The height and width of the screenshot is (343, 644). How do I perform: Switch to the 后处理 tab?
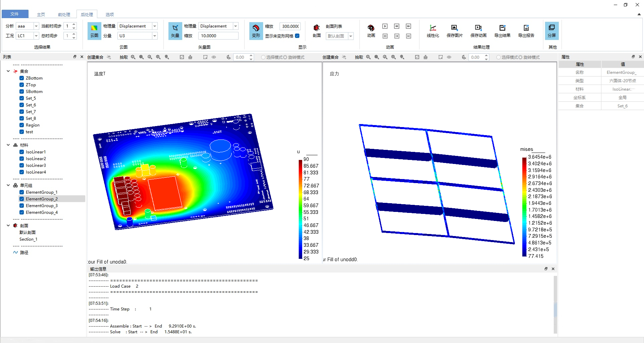[x=87, y=14]
